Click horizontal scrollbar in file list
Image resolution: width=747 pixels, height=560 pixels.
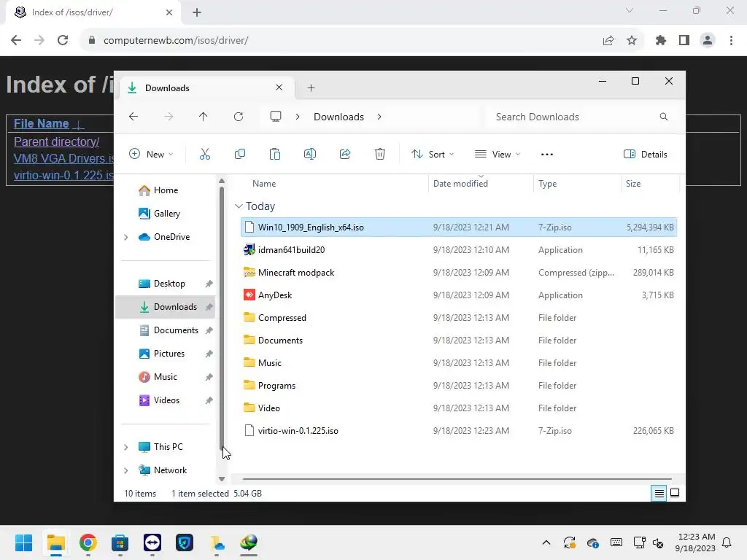[x=457, y=479]
